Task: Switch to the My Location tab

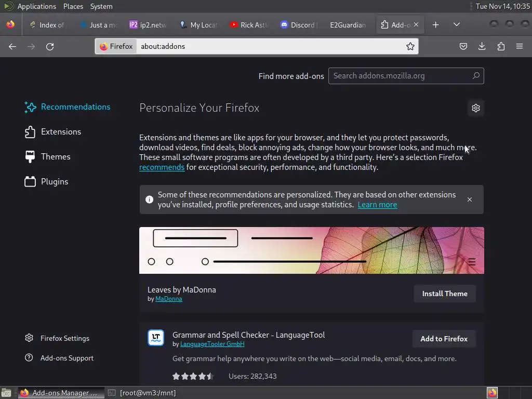Action: coord(199,25)
